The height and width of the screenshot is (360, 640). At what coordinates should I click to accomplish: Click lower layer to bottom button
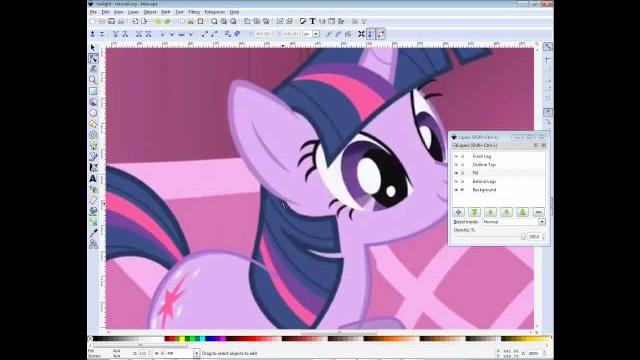474,212
